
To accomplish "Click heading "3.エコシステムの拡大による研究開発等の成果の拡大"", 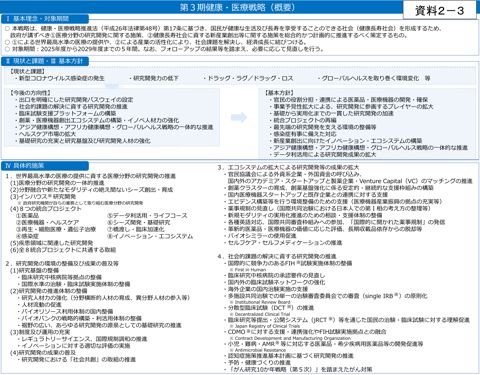I will (x=288, y=167).
